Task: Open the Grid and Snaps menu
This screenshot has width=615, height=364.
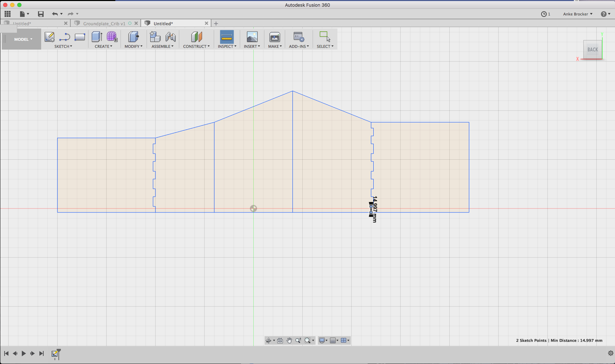Action: pyautogui.click(x=334, y=340)
